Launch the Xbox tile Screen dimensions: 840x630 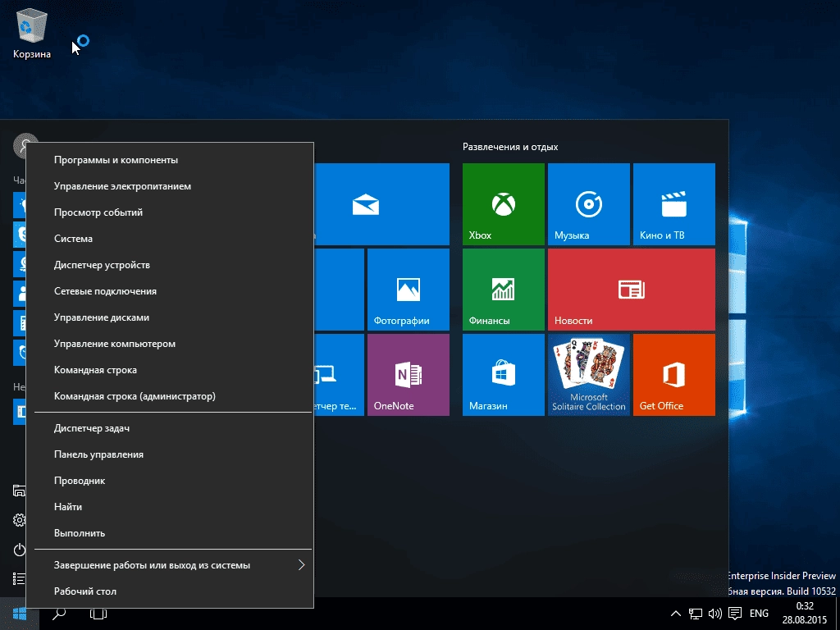pos(504,204)
